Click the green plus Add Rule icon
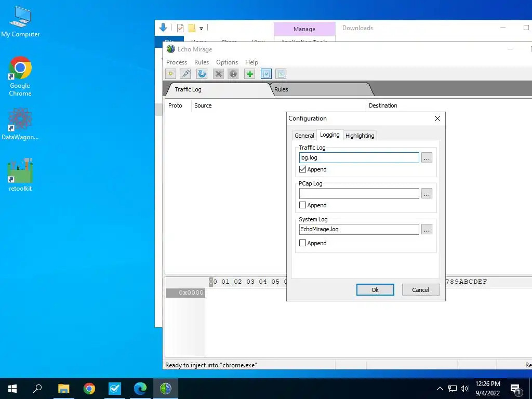 tap(250, 74)
